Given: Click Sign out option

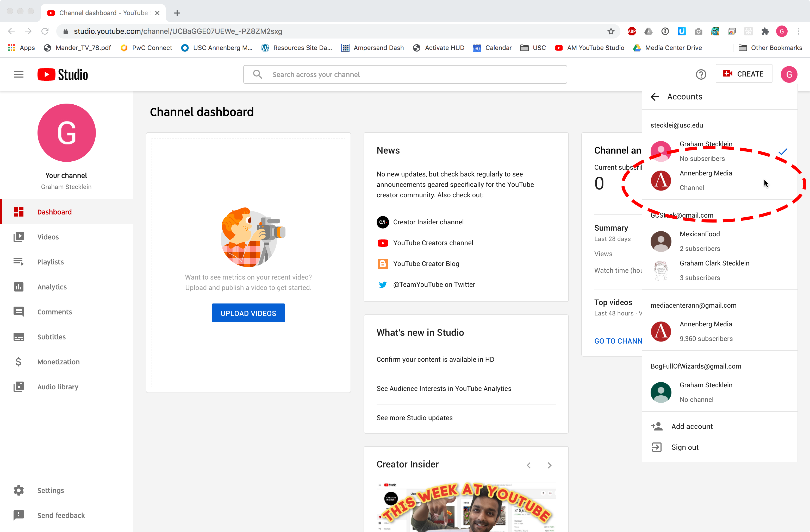Looking at the screenshot, I should point(685,447).
